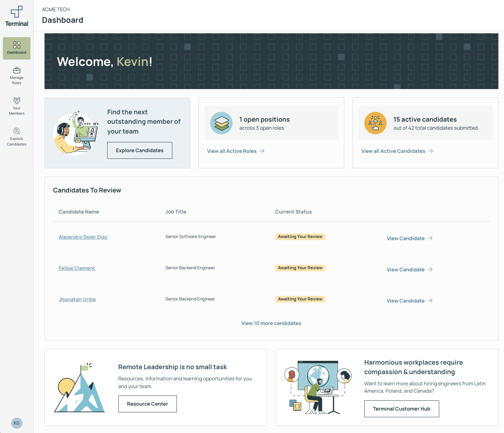Select the Explore Candidates magnifier icon
504x433 pixels.
(16, 131)
